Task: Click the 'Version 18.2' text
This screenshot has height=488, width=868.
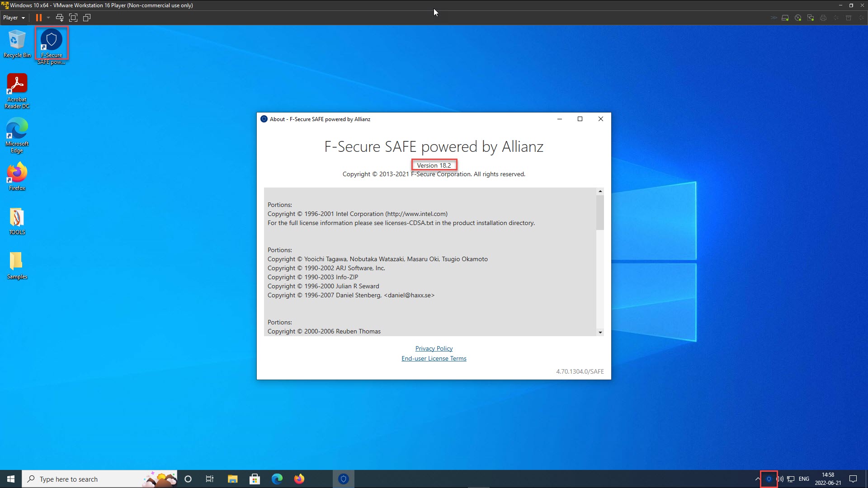Action: point(434,165)
